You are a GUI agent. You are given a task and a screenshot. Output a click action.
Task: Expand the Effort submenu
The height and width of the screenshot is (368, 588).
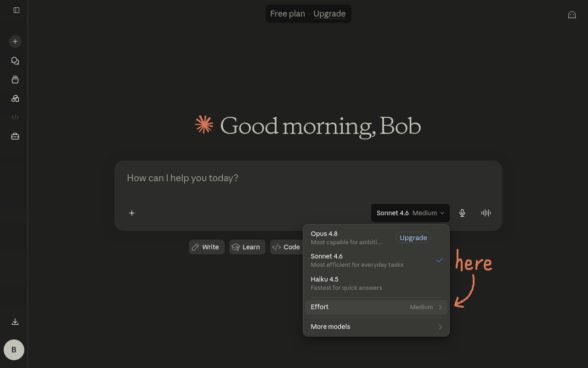coord(376,307)
